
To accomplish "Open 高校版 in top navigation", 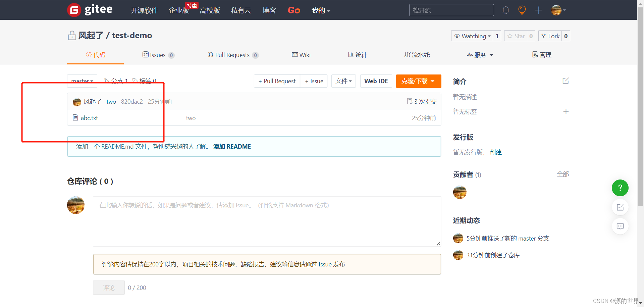I will tap(210, 10).
